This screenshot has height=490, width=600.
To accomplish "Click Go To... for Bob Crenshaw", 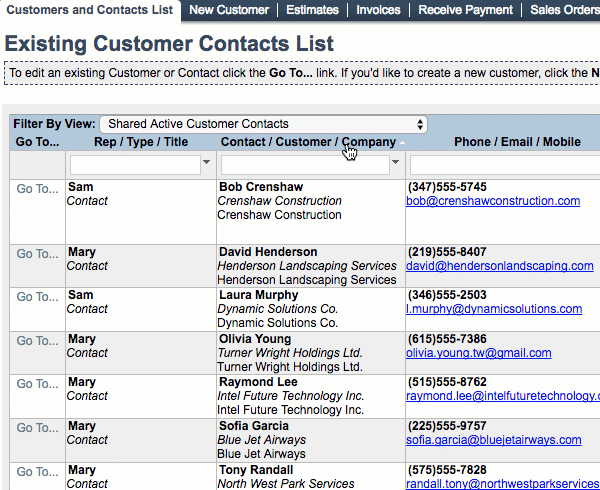I will pos(38,189).
